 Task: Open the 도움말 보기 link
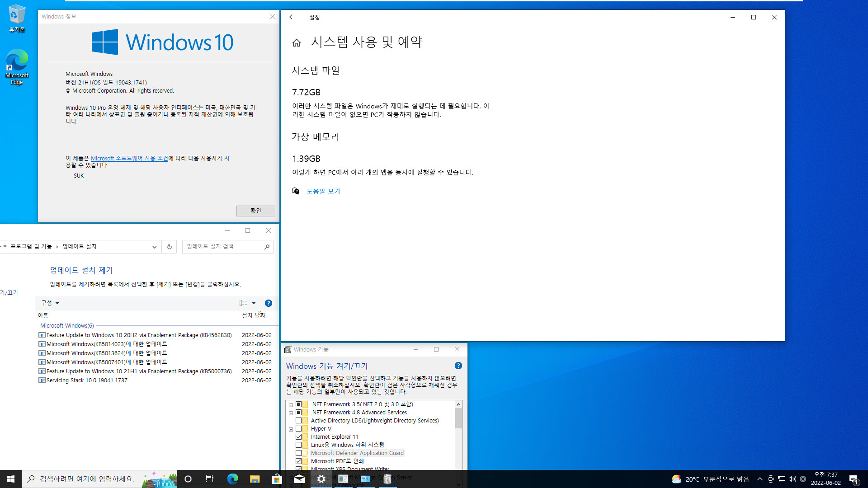[x=323, y=191]
